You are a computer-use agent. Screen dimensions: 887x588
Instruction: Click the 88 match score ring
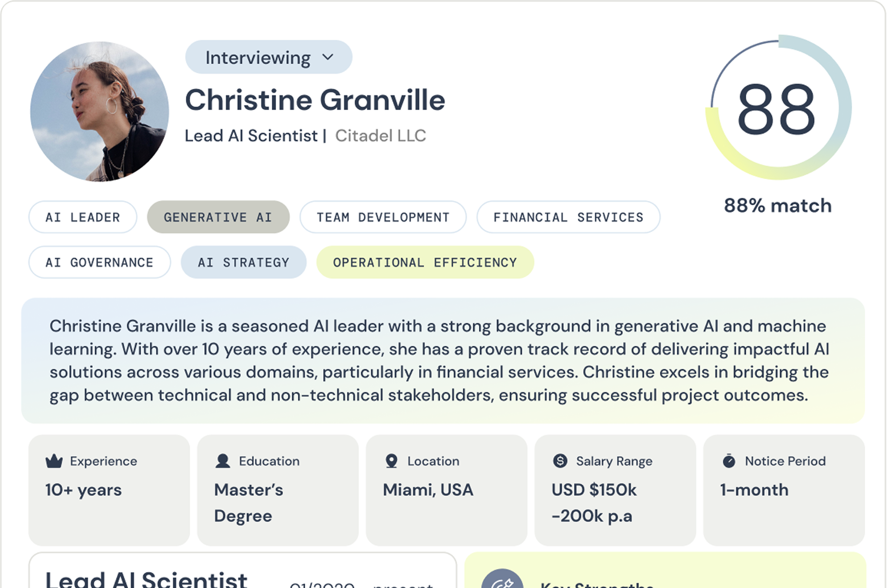coord(777,107)
